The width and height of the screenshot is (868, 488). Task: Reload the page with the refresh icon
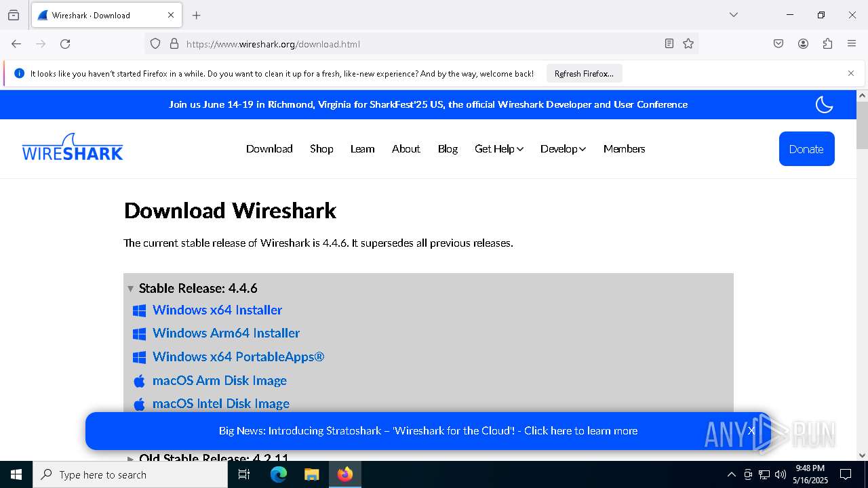pyautogui.click(x=65, y=44)
